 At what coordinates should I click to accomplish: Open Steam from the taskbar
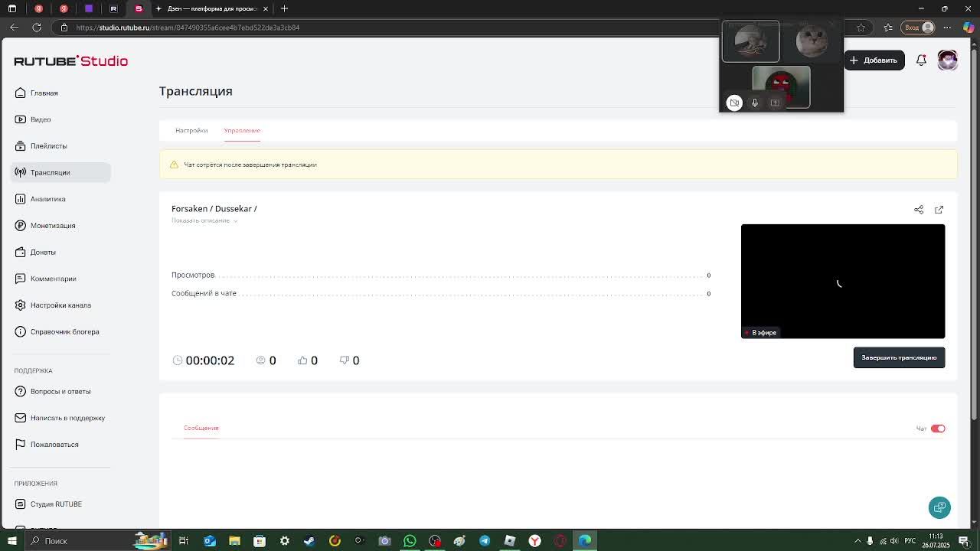click(309, 541)
